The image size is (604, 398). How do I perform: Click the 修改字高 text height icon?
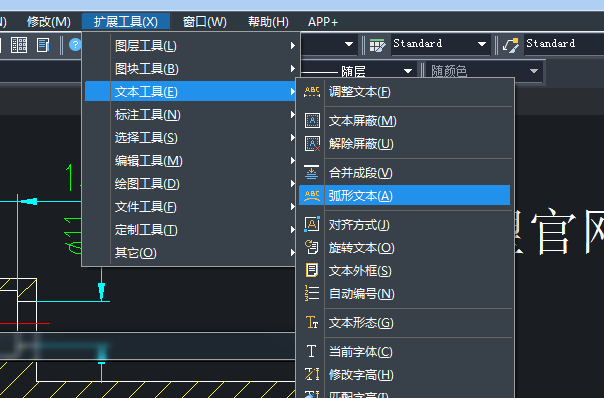[x=312, y=374]
